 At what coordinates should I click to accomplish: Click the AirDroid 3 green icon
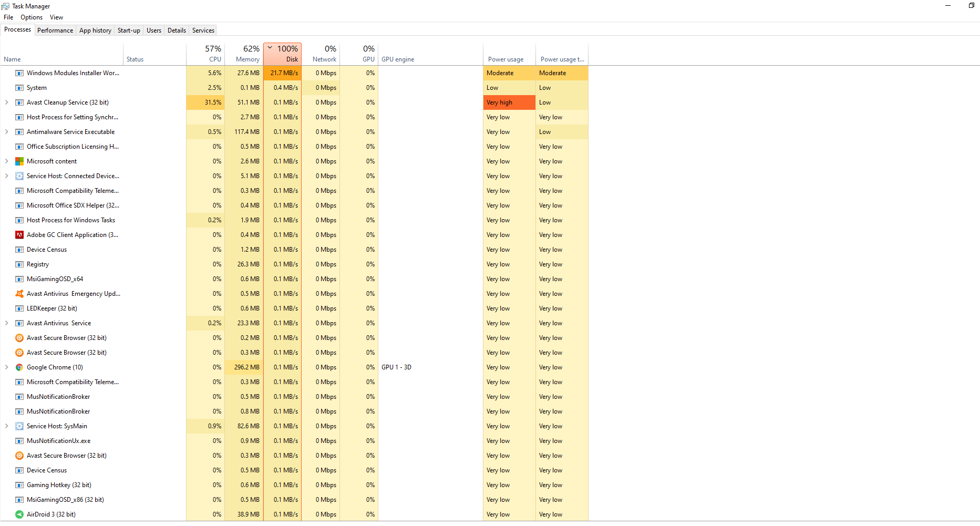(19, 514)
